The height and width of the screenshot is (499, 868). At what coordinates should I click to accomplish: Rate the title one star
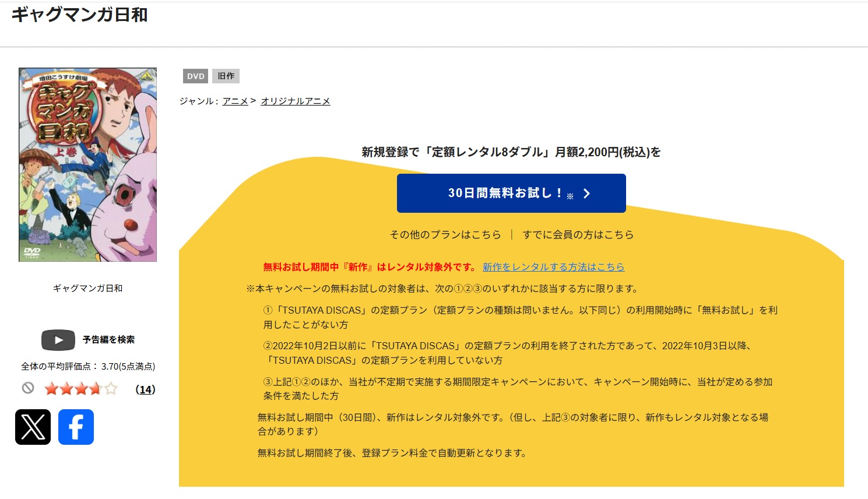pos(51,389)
